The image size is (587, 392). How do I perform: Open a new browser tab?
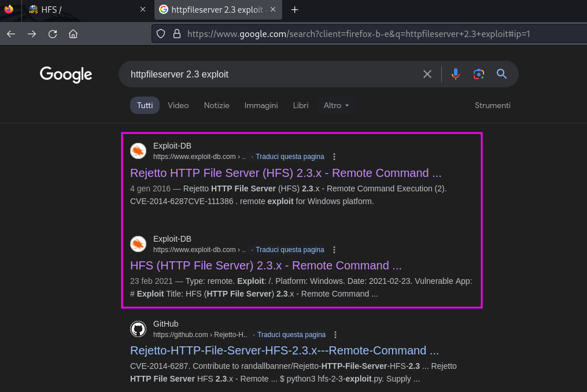pyautogui.click(x=294, y=10)
